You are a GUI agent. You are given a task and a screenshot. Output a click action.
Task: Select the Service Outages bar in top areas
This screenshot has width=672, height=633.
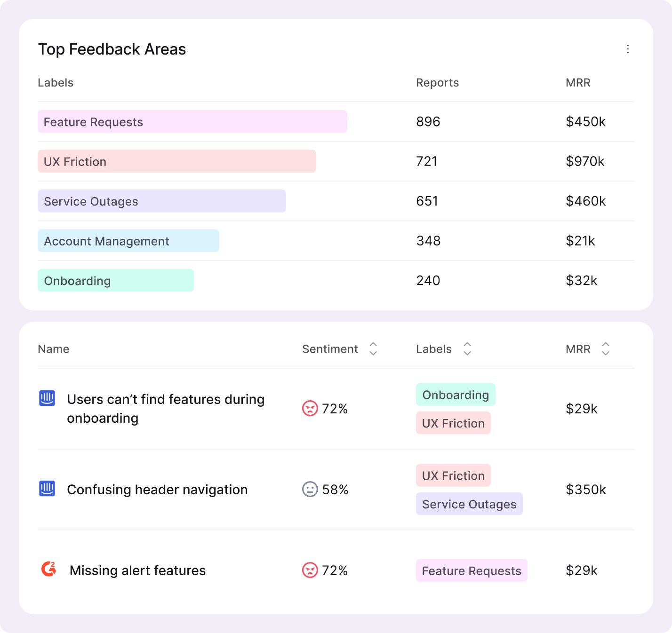[x=161, y=201]
